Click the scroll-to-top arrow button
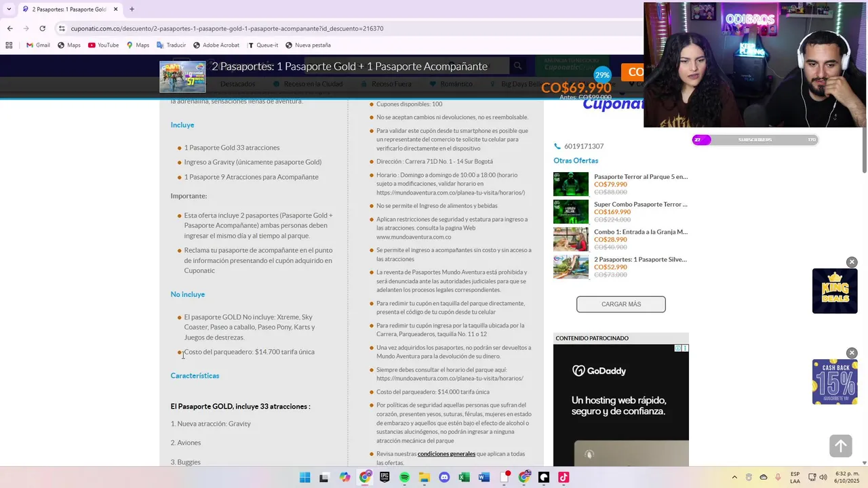Screen dimensions: 868x488 841,446
